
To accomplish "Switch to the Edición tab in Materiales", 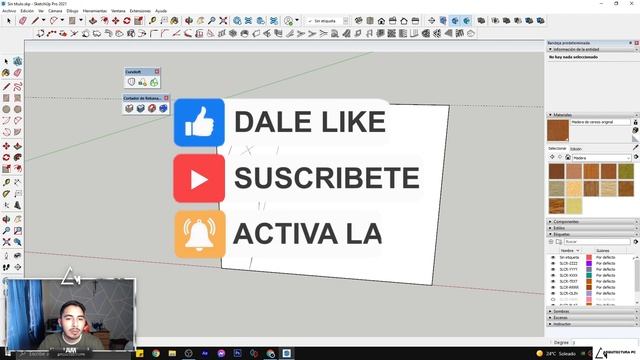I will 576,149.
